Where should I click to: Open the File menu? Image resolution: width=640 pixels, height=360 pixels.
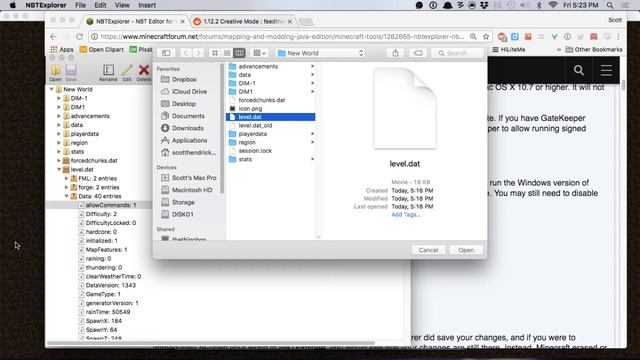pos(80,5)
